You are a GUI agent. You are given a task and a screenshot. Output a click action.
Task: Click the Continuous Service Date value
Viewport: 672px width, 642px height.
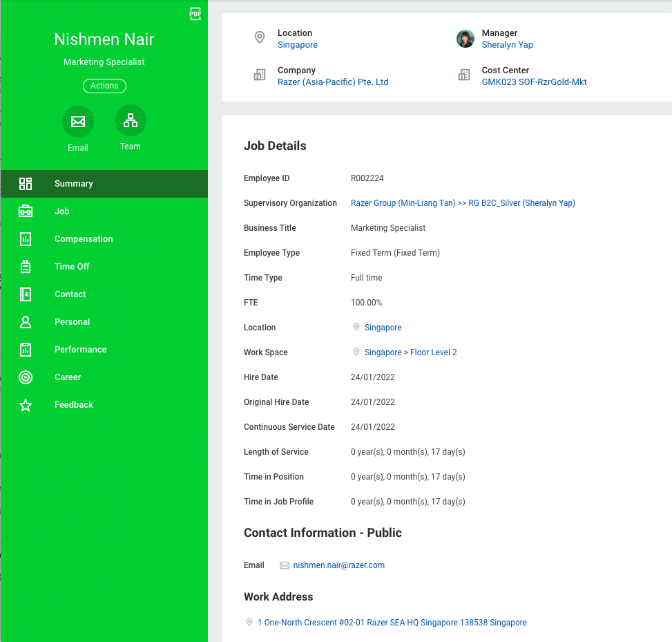coord(373,426)
